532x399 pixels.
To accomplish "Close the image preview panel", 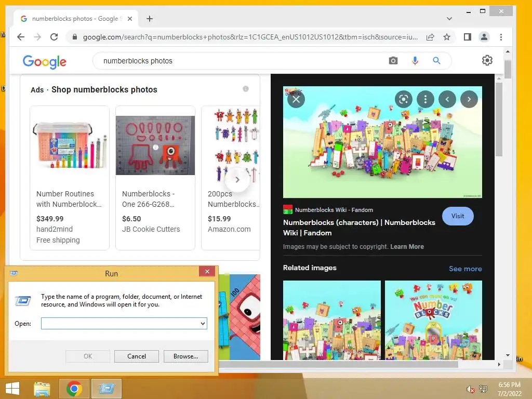I will click(296, 99).
